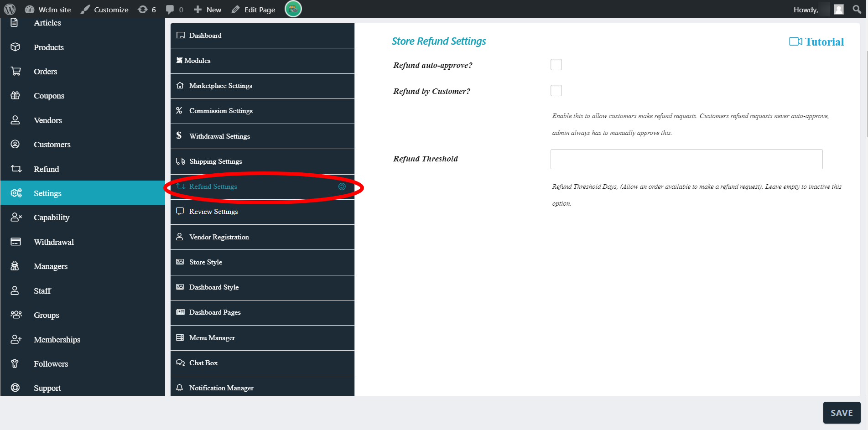The width and height of the screenshot is (868, 430).
Task: Click Edit Page in the admin bar
Action: [259, 9]
